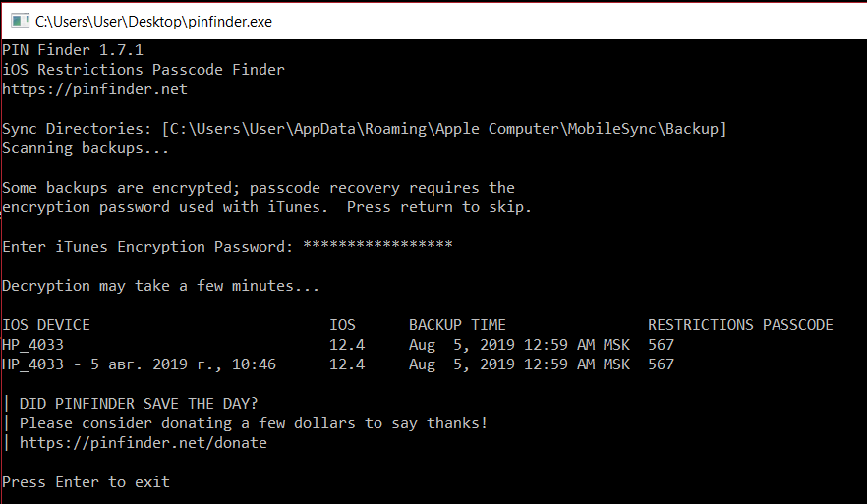Click passcode 567 in the second device row
Image resolution: width=867 pixels, height=504 pixels.
click(662, 364)
